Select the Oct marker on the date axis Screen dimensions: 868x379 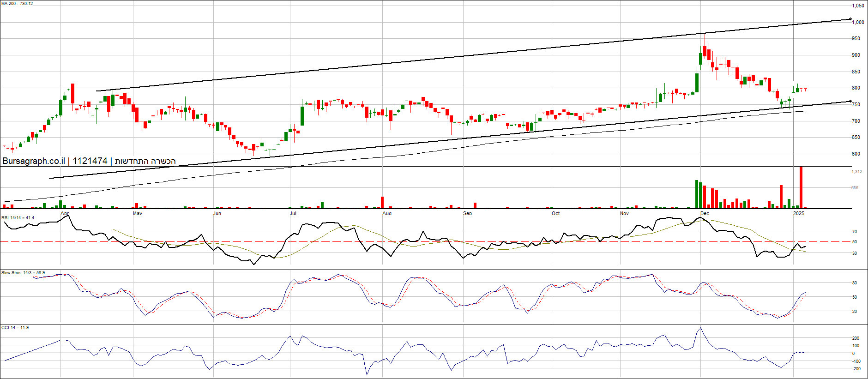pos(555,213)
